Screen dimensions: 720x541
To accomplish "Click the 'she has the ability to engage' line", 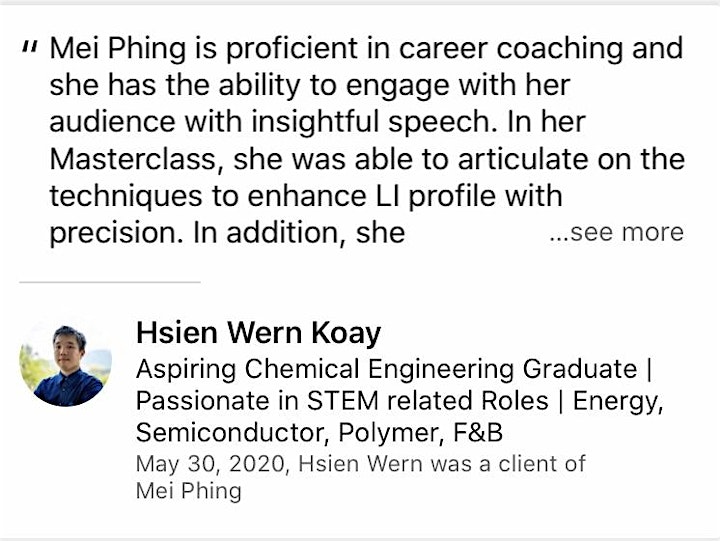I will click(310, 86).
